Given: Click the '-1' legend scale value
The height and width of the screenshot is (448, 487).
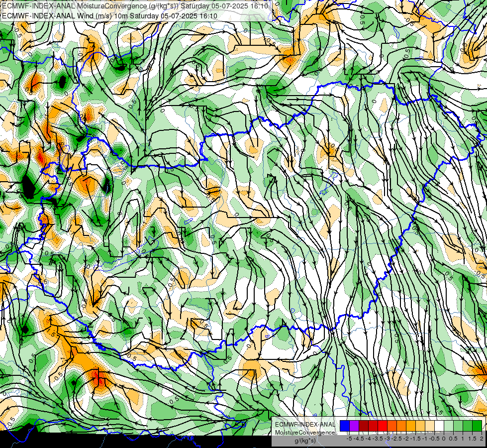Looking at the screenshot, I should pyautogui.click(x=425, y=439).
